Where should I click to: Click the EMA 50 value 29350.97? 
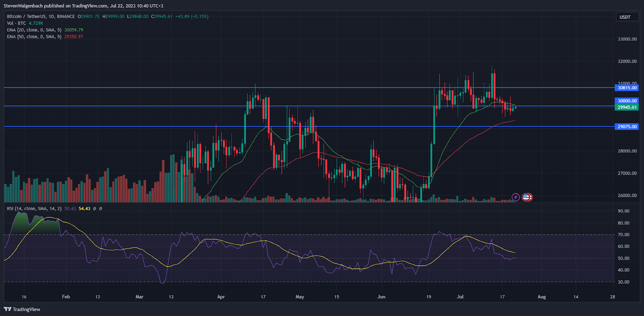point(74,37)
